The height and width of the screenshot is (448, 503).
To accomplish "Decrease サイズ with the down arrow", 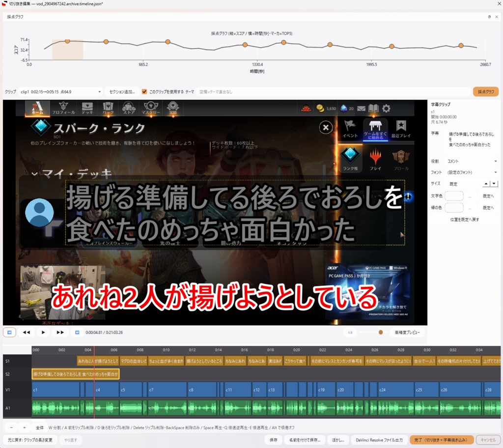I will point(494,184).
